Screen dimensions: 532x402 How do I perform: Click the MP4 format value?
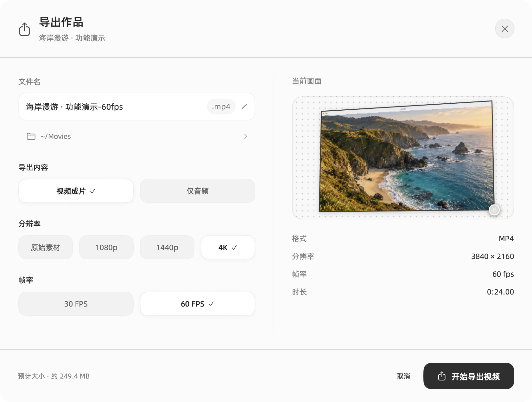pos(506,238)
